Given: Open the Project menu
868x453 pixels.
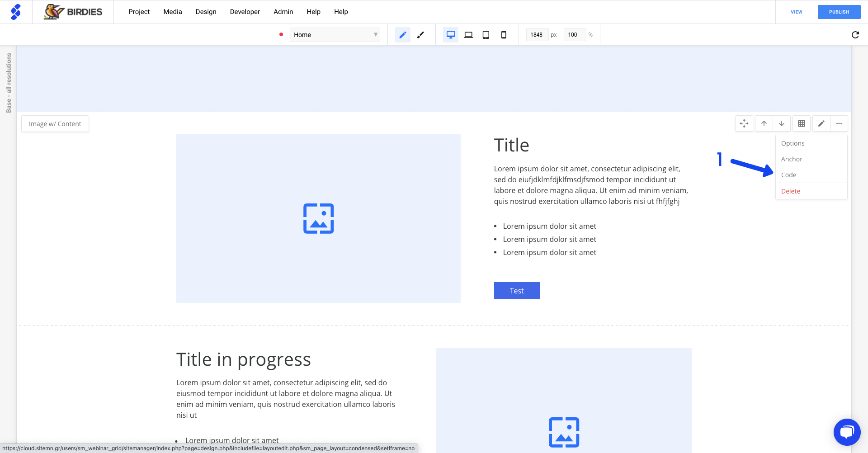Looking at the screenshot, I should (139, 12).
